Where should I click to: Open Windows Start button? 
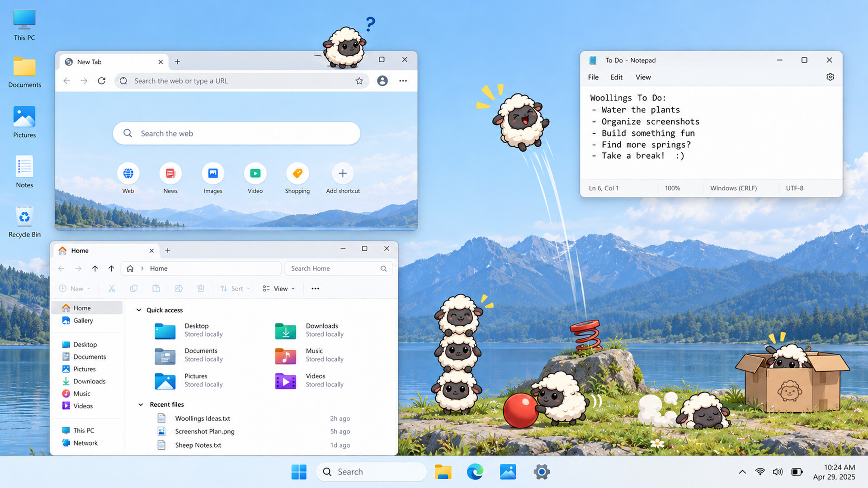tap(299, 472)
